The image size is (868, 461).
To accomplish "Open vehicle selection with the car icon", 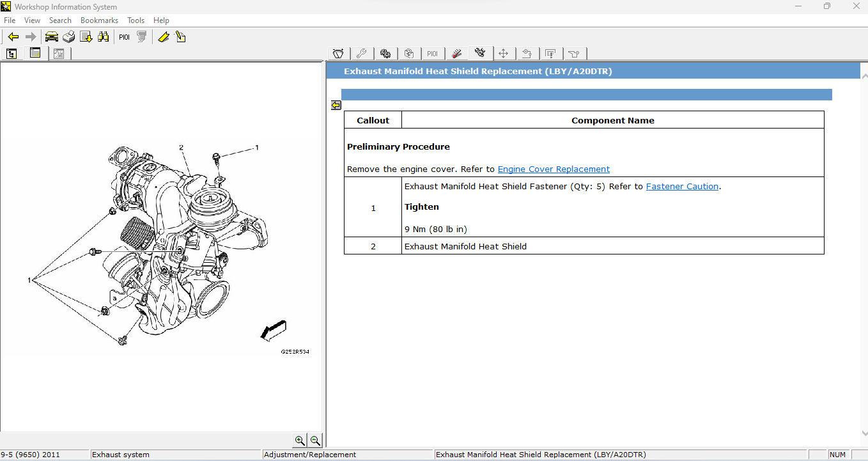I will 52,37.
